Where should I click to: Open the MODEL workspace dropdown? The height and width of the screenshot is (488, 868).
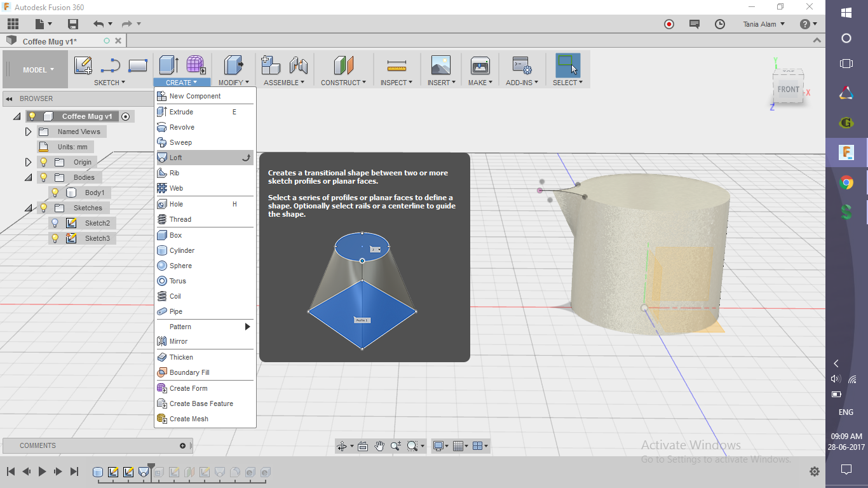[x=36, y=70]
